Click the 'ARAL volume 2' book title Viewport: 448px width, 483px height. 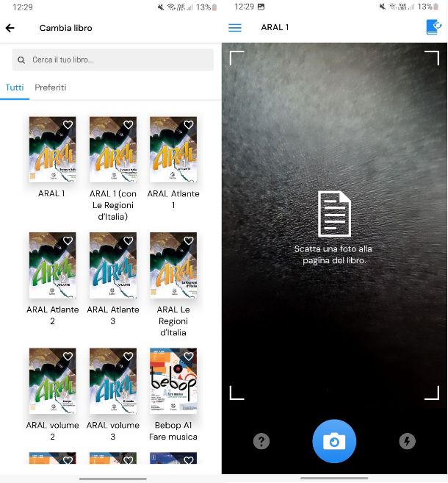[x=53, y=431]
